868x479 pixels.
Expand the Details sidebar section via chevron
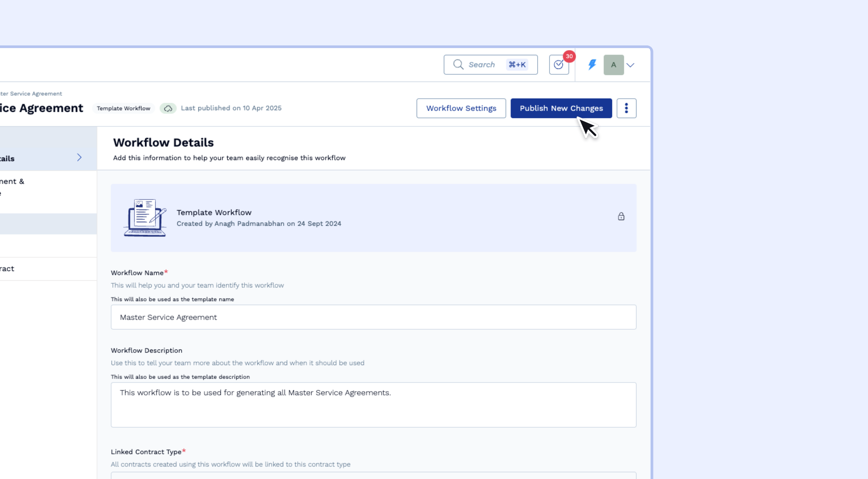[79, 157]
